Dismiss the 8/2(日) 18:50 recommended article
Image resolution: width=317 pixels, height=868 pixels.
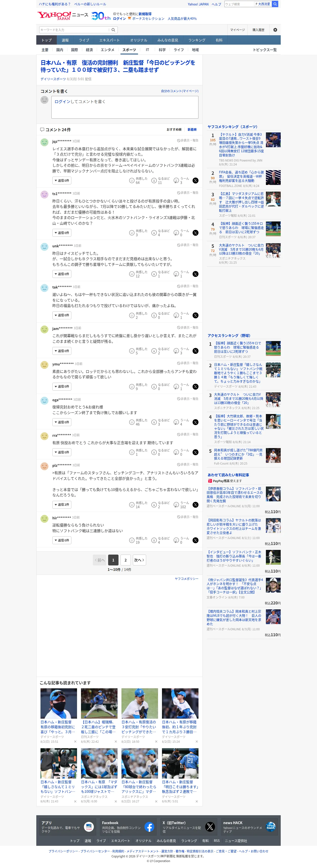pos(156,741)
